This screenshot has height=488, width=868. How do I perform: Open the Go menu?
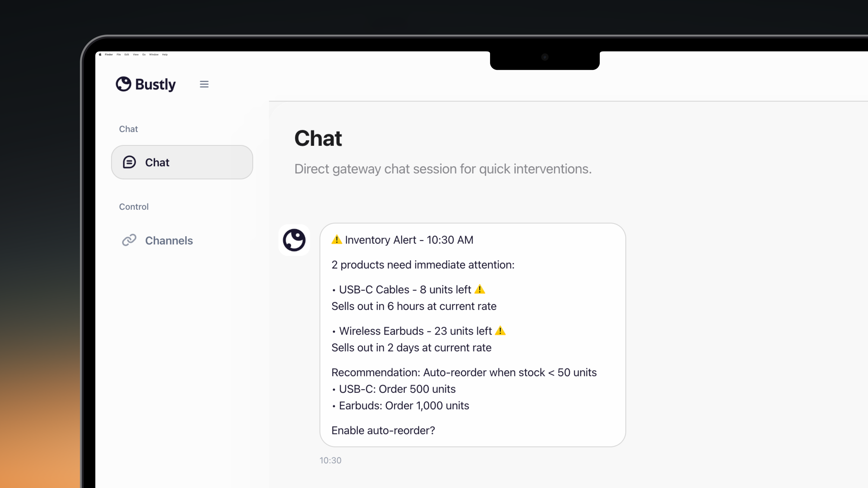(144, 54)
